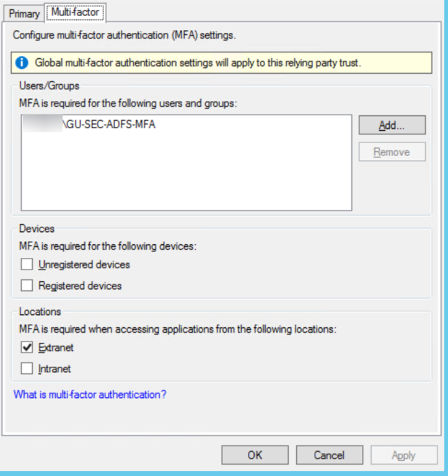
Task: Uncheck the Extranet location checkbox
Action: coord(27,348)
